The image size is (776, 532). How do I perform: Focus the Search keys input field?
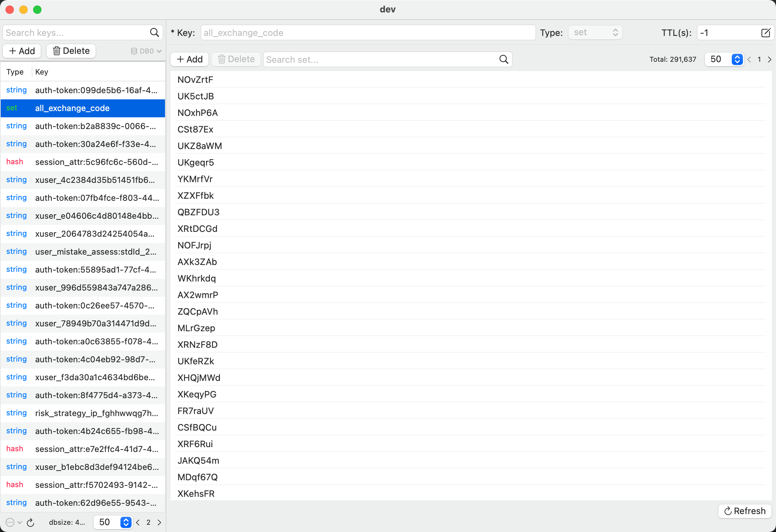pyautogui.click(x=76, y=32)
